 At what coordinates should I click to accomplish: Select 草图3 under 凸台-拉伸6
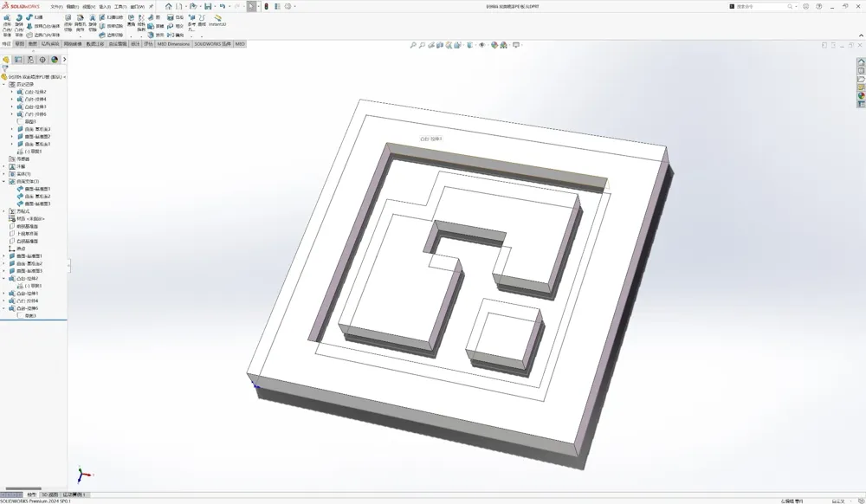pos(27,316)
